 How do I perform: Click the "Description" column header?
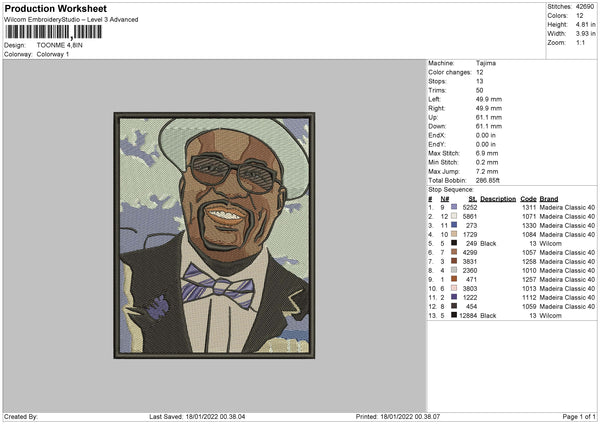click(497, 199)
